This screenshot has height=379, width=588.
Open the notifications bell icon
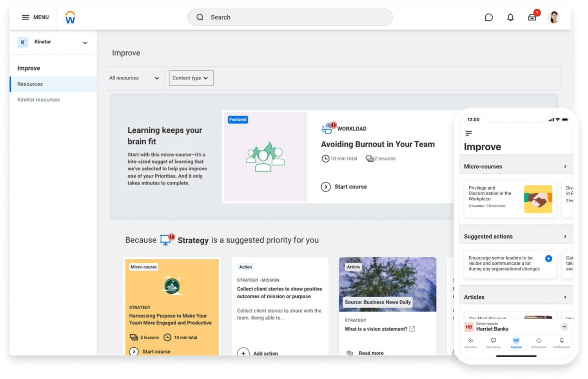click(x=510, y=17)
